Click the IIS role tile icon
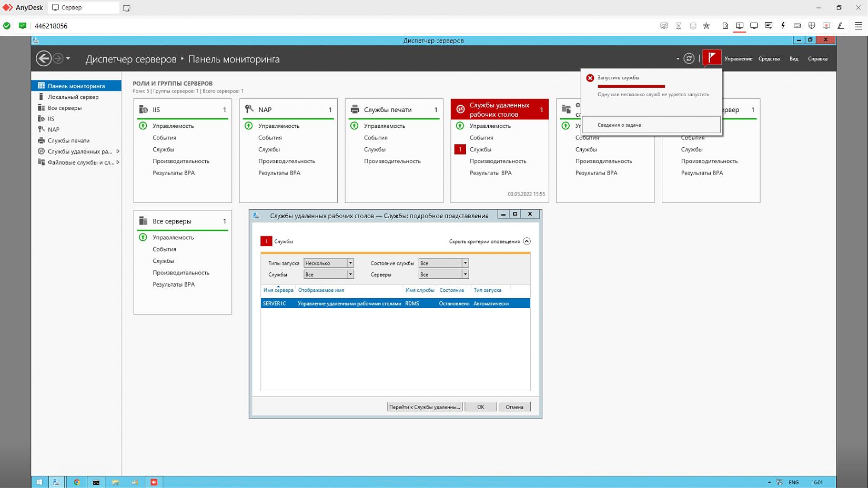 143,109
